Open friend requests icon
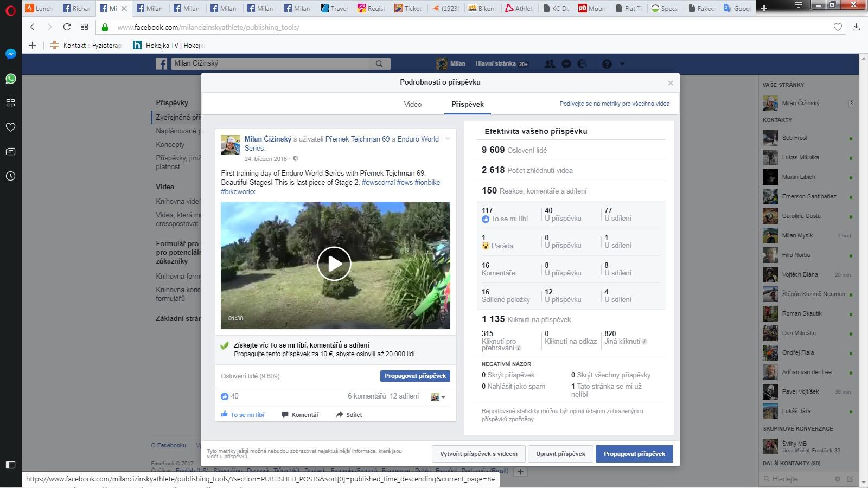Viewport: 868px width, 488px height. (550, 63)
